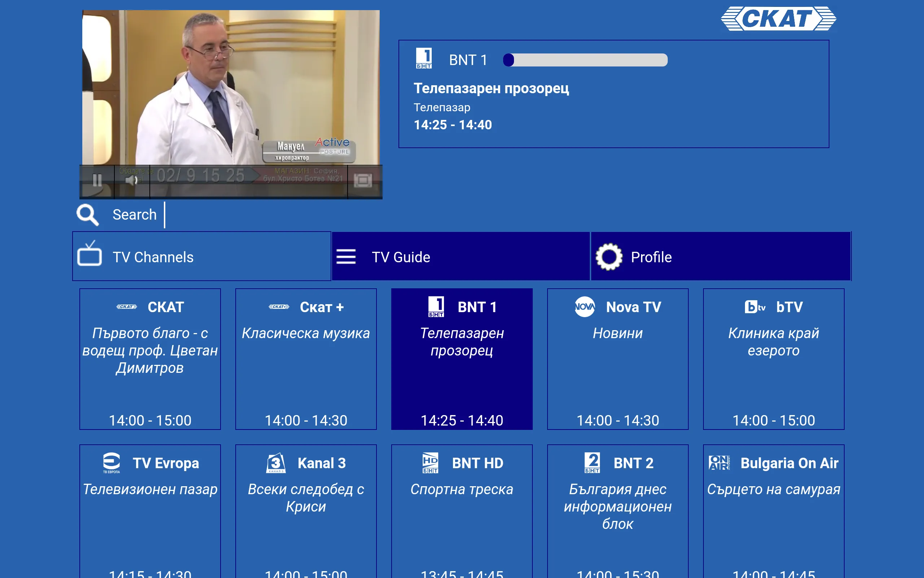Click the TV Evropa channel name
The height and width of the screenshot is (578, 924).
point(166,463)
